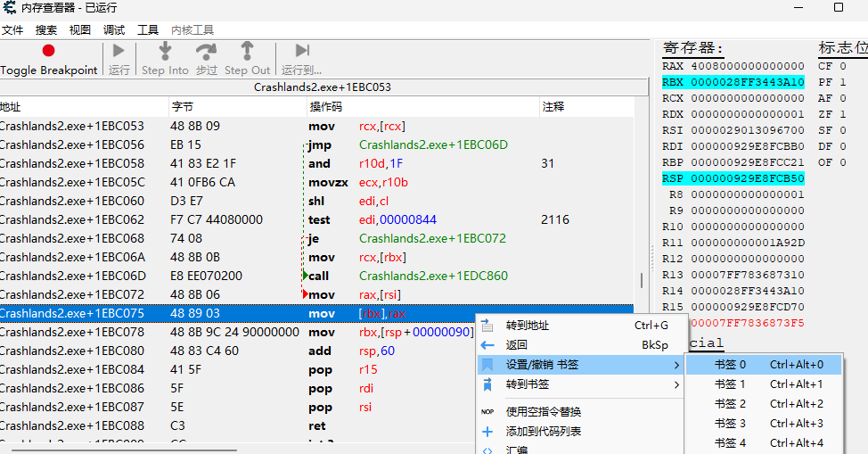This screenshot has width=868, height=454.
Task: Select the test edi,00000844 row
Action: click(316, 220)
